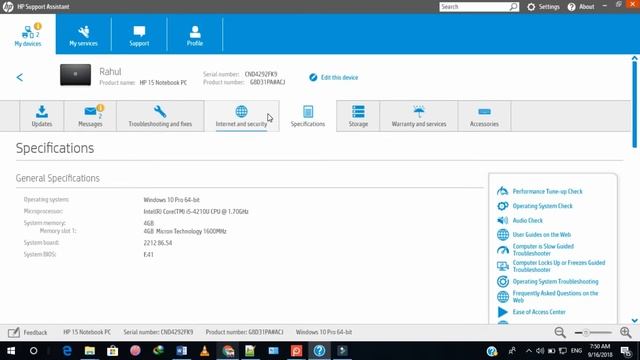Open Microsoft Store from the taskbar
Viewport: 640px width, 360px height.
pos(113,351)
